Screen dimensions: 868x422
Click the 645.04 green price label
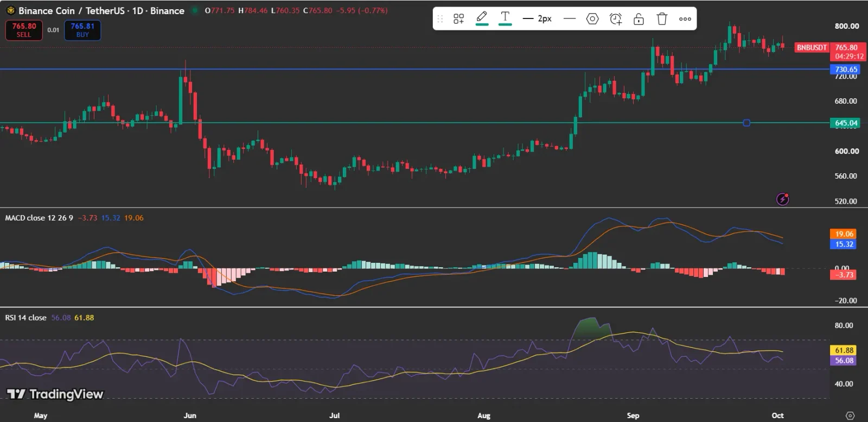(846, 123)
